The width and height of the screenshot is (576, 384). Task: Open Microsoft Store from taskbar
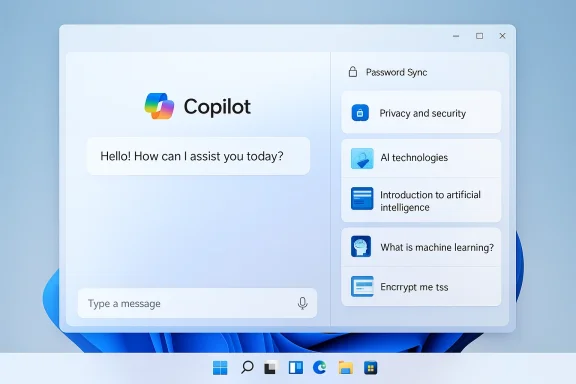point(371,368)
